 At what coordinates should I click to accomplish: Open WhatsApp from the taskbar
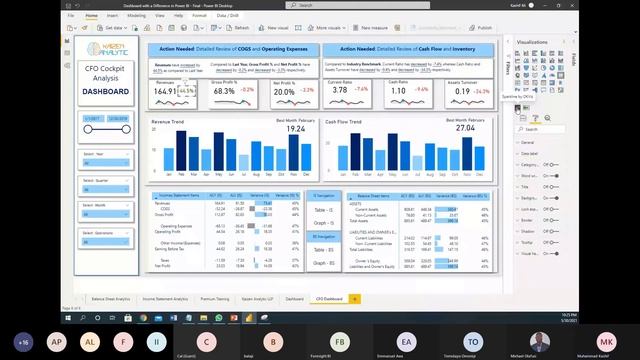[x=219, y=318]
